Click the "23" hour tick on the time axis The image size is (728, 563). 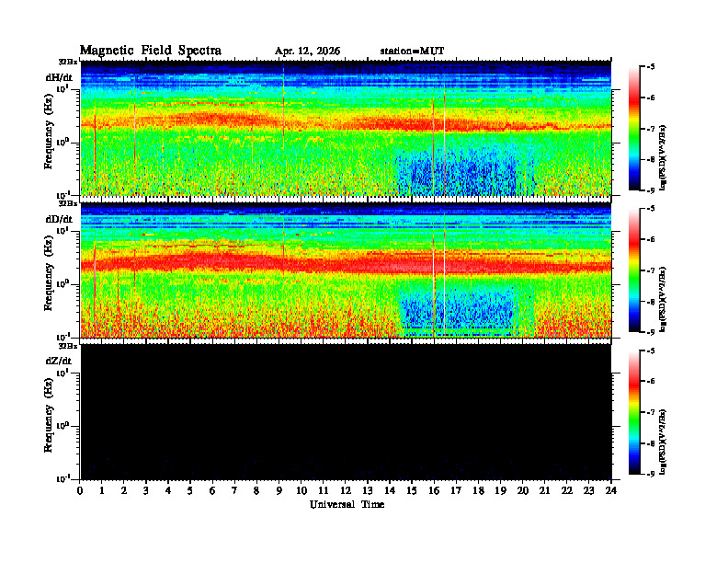pyautogui.click(x=588, y=491)
